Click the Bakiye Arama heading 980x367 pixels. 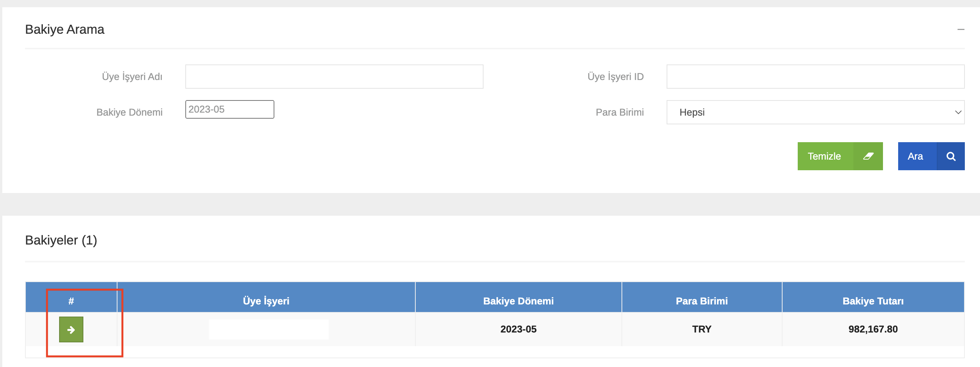pyautogui.click(x=65, y=30)
